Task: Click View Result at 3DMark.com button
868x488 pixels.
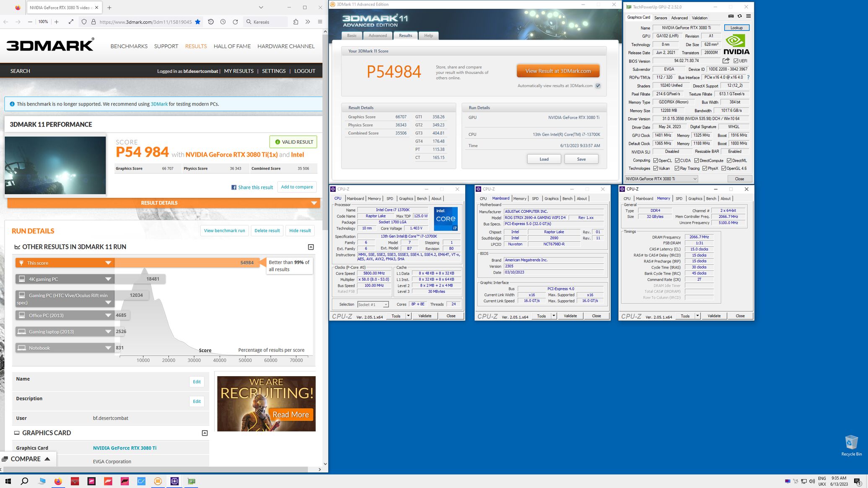Action: [558, 71]
